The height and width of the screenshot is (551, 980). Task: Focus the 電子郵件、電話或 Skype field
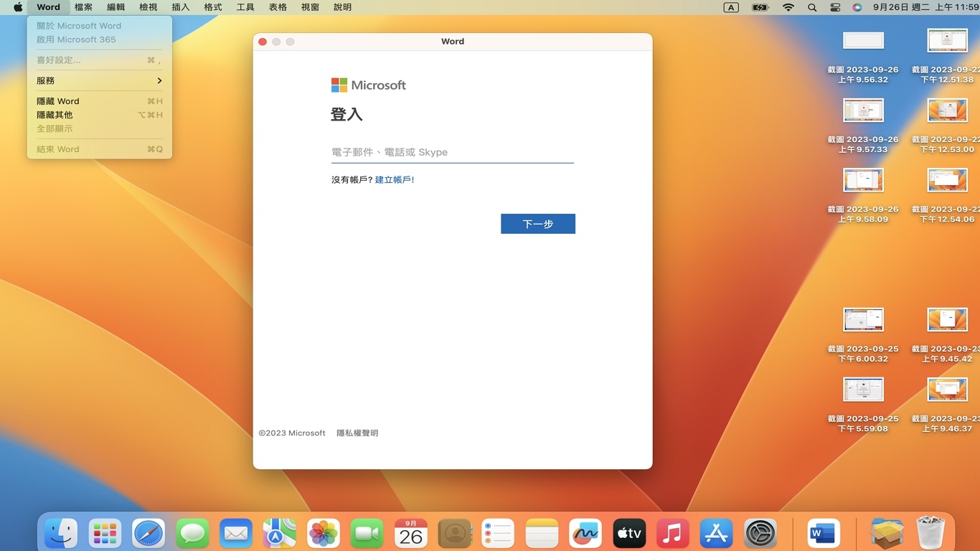tap(453, 152)
